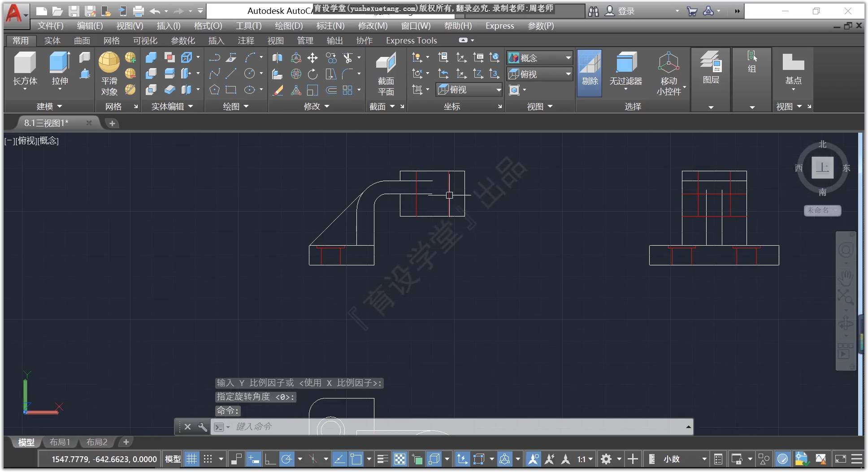
Task: Toggle object snap tracking in status bar
Action: 339,459
